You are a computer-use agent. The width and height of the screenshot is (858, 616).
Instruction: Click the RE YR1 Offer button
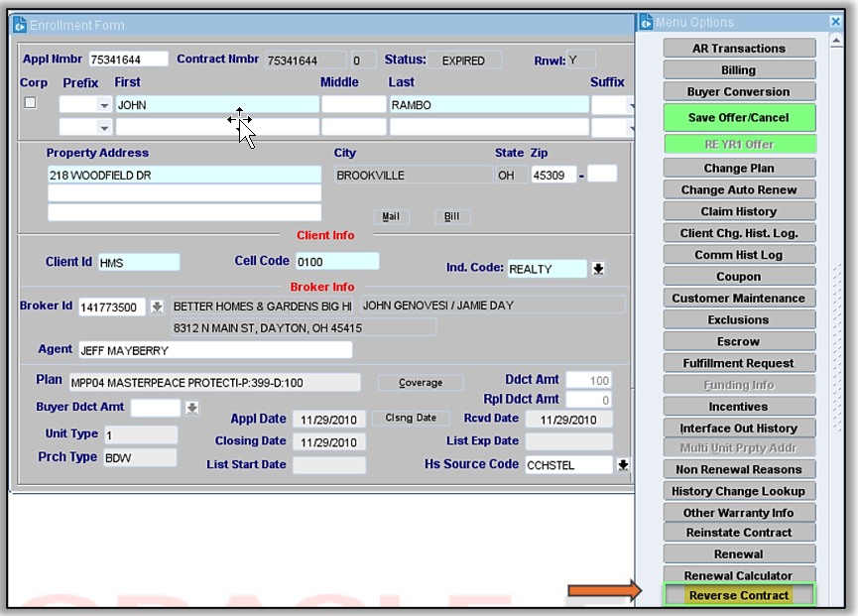pyautogui.click(x=740, y=145)
